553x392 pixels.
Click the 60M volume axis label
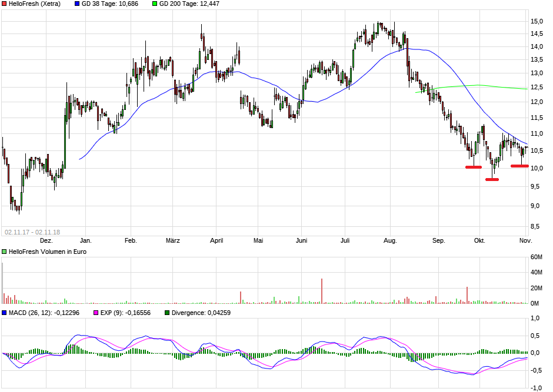[x=537, y=257]
